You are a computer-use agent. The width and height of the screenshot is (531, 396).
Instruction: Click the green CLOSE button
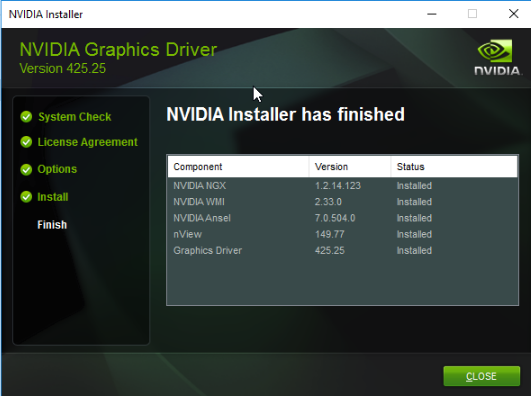point(482,376)
